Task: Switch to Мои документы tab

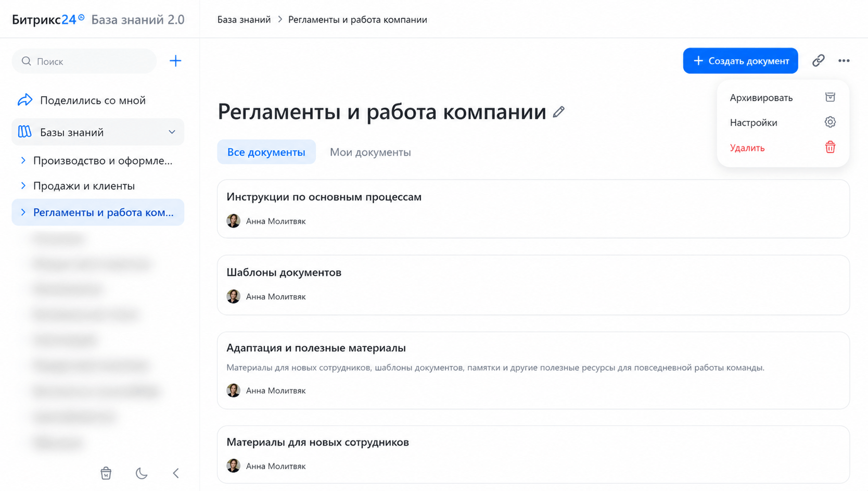Action: click(x=371, y=152)
